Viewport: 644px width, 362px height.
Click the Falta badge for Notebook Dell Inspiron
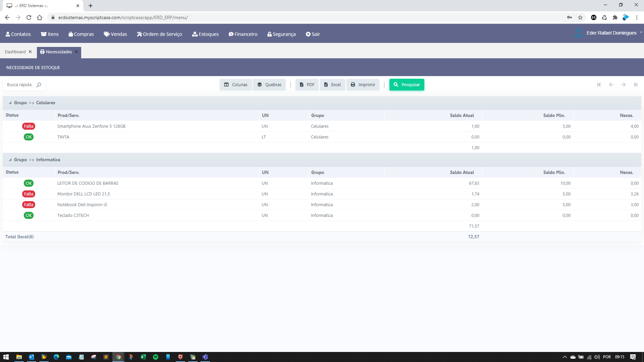29,205
